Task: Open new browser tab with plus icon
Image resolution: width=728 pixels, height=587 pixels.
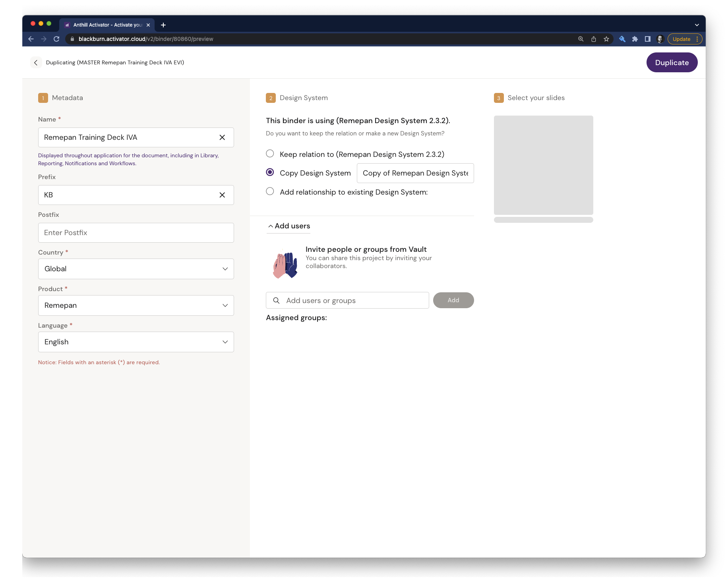Action: click(163, 25)
